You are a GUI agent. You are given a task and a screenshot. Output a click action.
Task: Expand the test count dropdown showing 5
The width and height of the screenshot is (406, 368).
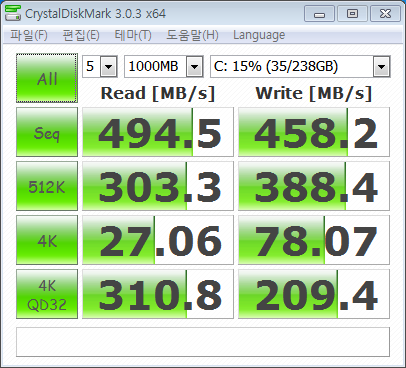tap(109, 67)
